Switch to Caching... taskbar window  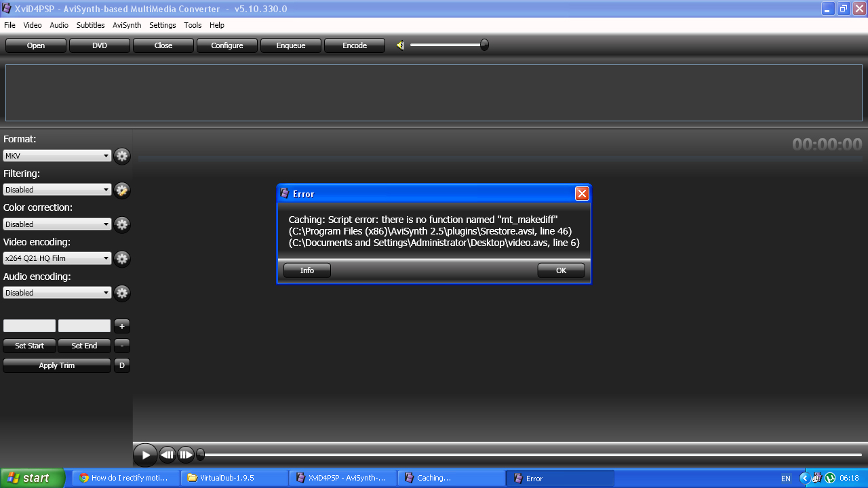click(452, 478)
